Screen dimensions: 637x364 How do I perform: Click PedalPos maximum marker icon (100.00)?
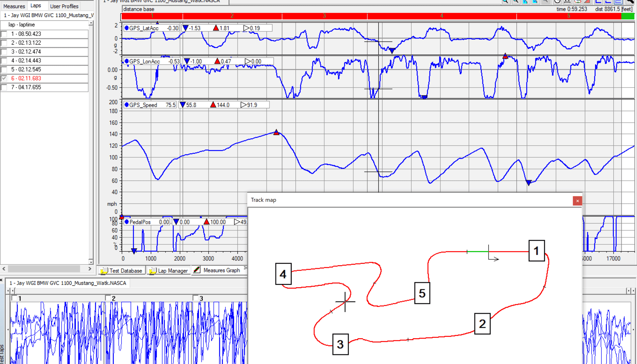207,222
